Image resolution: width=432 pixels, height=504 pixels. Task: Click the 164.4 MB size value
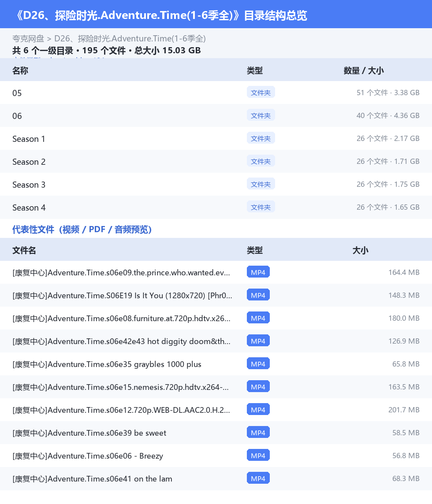[x=404, y=272]
